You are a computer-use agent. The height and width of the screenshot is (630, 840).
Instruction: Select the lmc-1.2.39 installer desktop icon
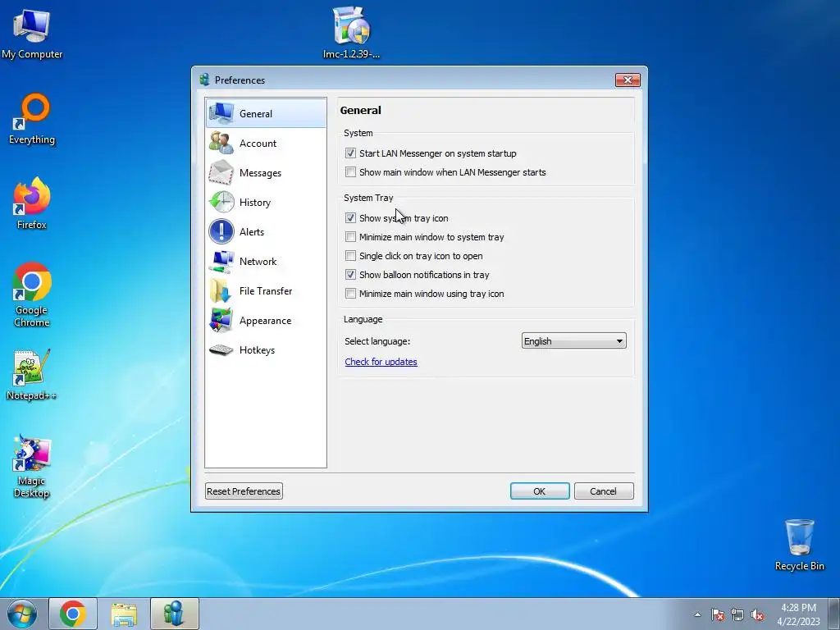click(x=351, y=32)
